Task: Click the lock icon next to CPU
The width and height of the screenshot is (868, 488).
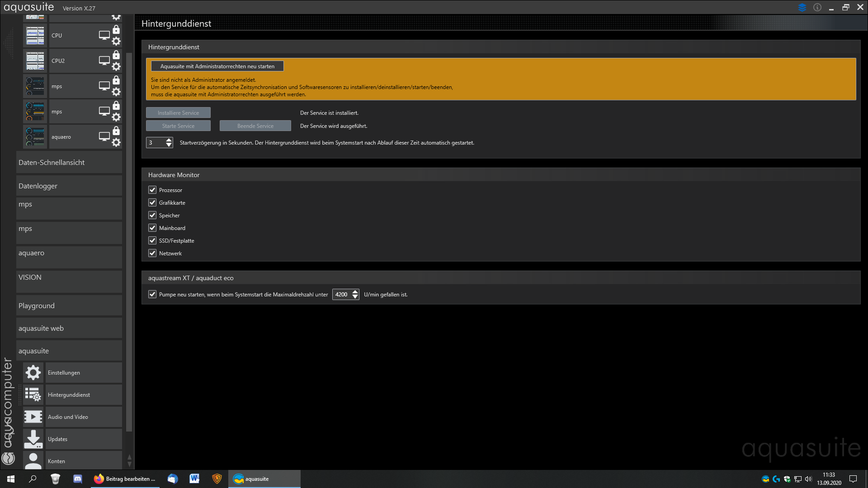Action: coord(116,30)
